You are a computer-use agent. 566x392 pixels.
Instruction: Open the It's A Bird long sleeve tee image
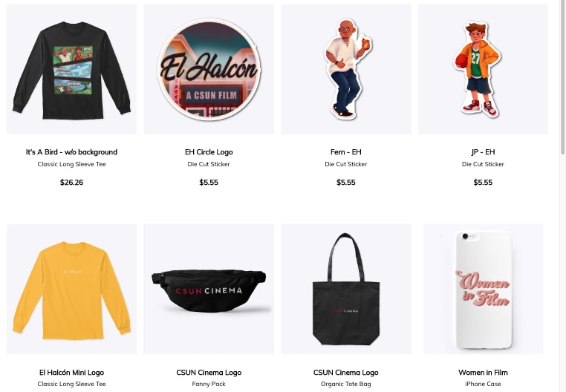[x=72, y=69]
